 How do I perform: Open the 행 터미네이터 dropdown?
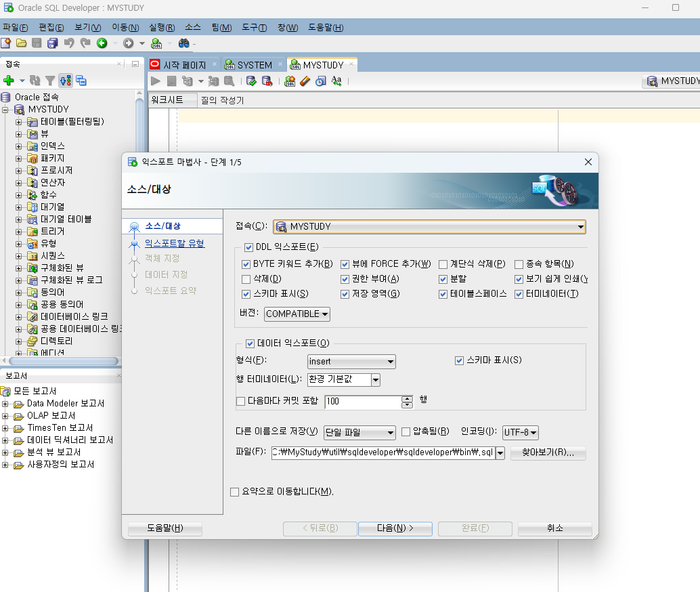(x=376, y=380)
